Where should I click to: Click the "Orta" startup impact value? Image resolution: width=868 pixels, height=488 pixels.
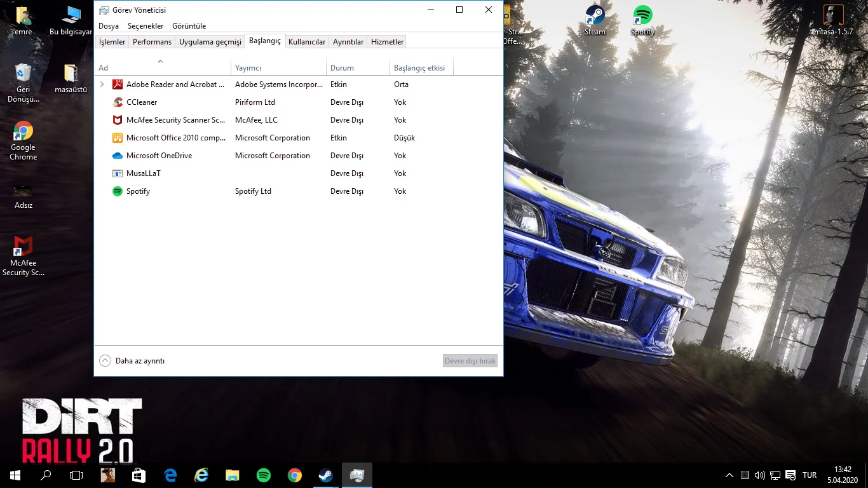pyautogui.click(x=401, y=85)
